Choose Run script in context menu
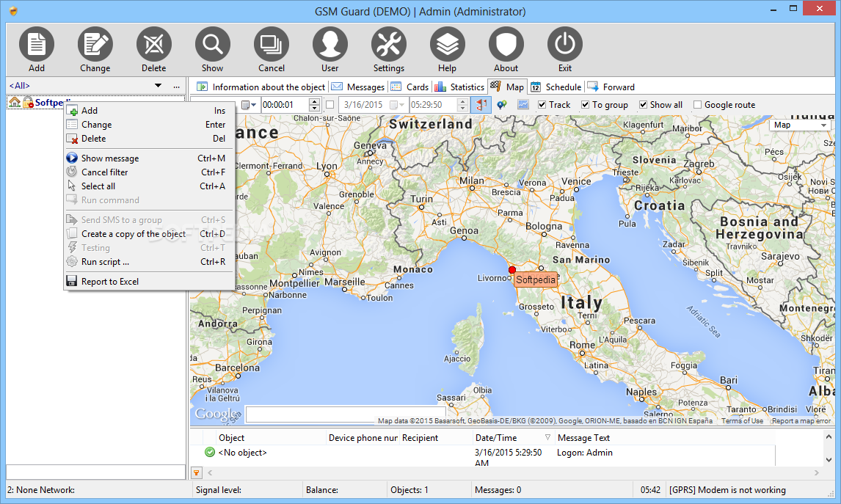This screenshot has height=504, width=841. 149,262
